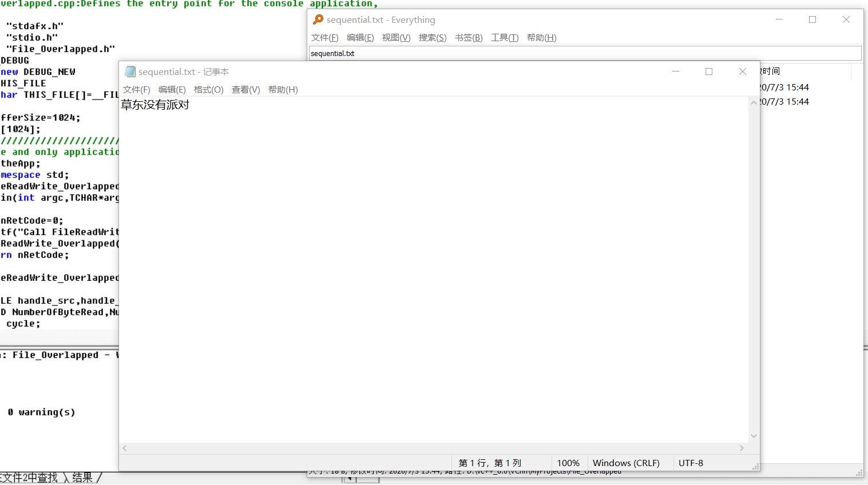Click the "stdio.h" include line in code
The image size is (868, 485).
32,38
